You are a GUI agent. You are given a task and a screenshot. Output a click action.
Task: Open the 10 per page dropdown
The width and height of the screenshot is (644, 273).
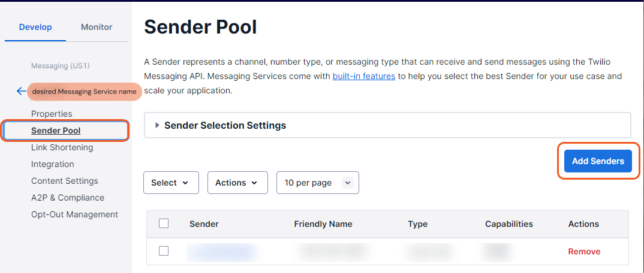[317, 183]
